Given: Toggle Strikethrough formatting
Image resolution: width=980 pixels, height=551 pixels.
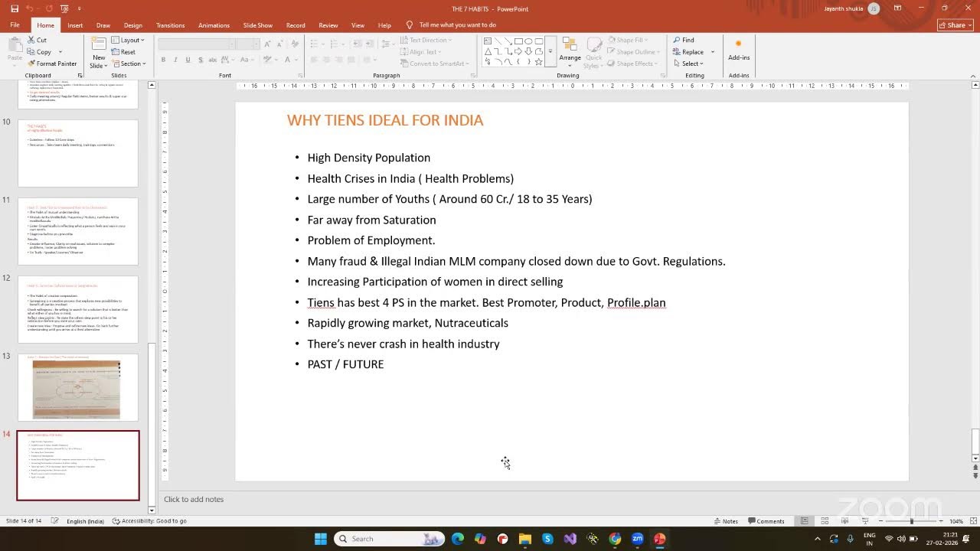Looking at the screenshot, I should point(212,60).
